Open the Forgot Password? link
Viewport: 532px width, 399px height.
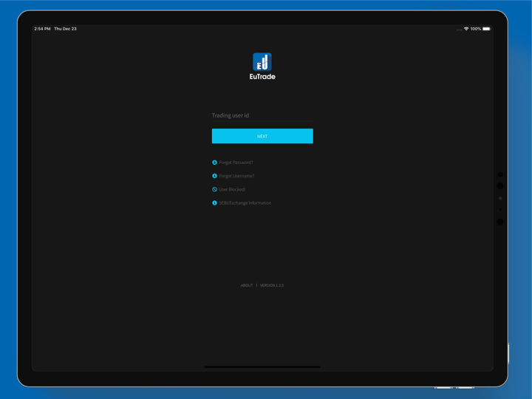236,163
